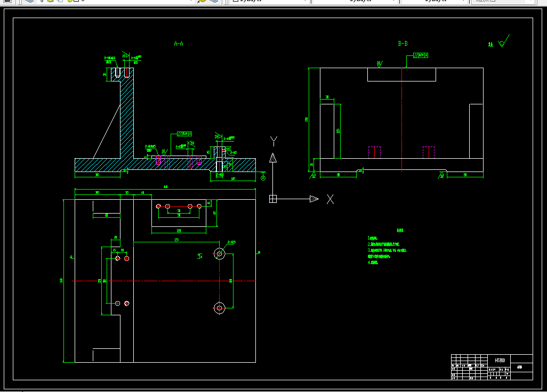Pick the UCS origin square marker
The height and width of the screenshot is (392, 547).
tap(273, 199)
